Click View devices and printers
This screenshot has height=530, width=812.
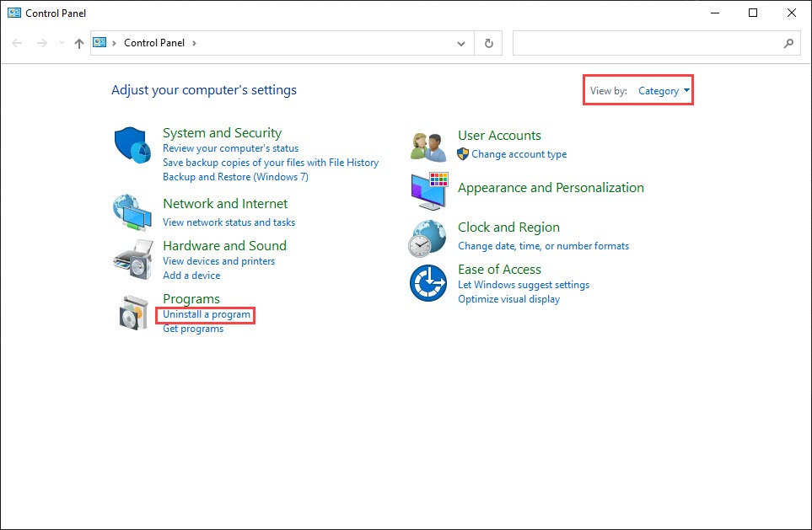click(x=219, y=261)
